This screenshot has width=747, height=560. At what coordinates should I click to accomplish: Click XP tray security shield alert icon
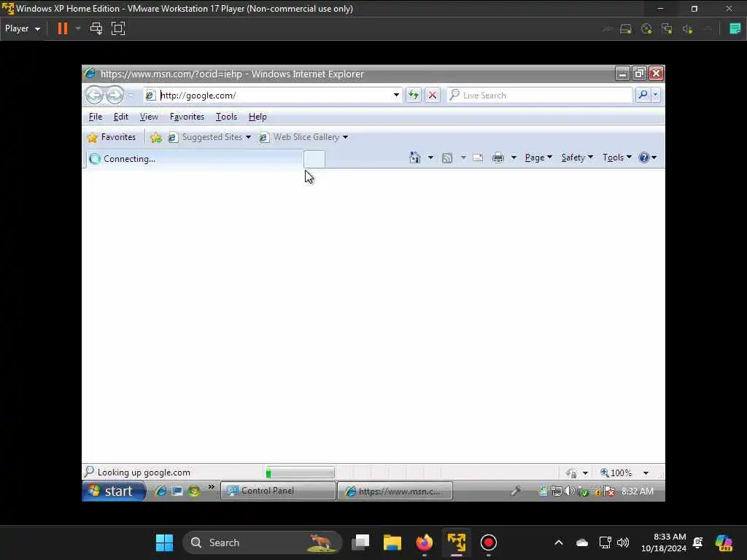point(609,491)
